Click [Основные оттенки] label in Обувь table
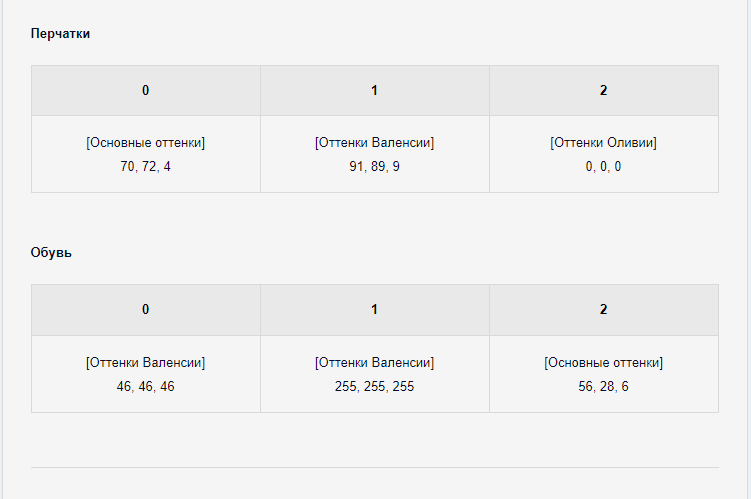 (603, 363)
